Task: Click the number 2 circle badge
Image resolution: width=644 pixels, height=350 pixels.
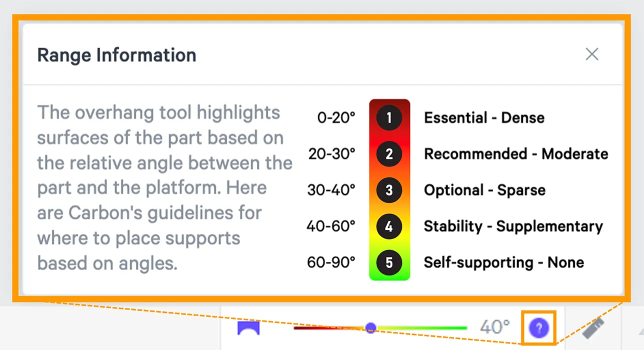Action: (x=389, y=154)
